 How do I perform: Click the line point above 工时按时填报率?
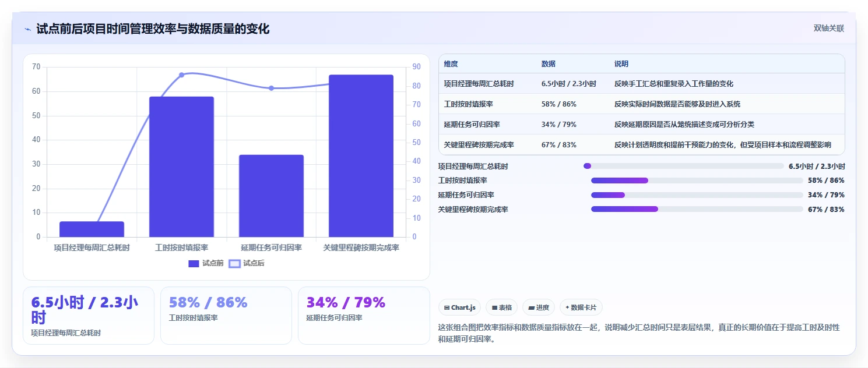click(x=181, y=75)
